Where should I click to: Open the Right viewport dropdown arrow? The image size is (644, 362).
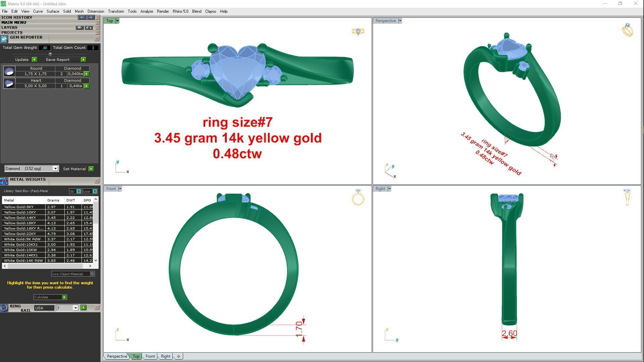389,189
